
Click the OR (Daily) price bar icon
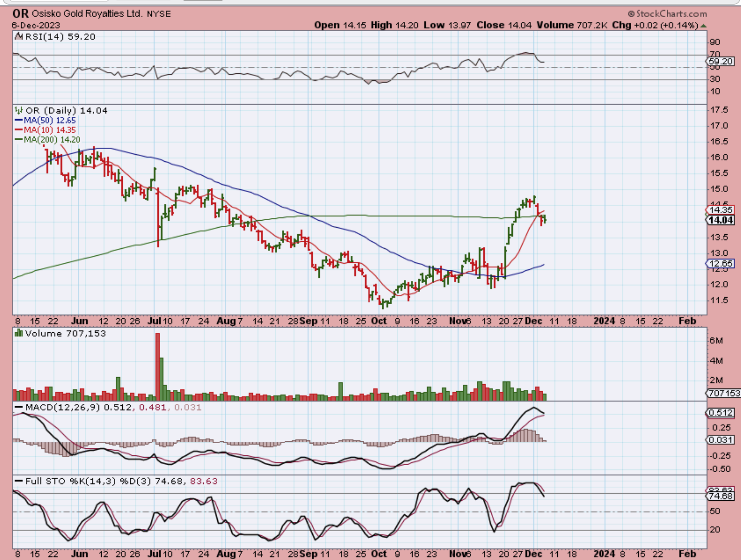pyautogui.click(x=18, y=110)
